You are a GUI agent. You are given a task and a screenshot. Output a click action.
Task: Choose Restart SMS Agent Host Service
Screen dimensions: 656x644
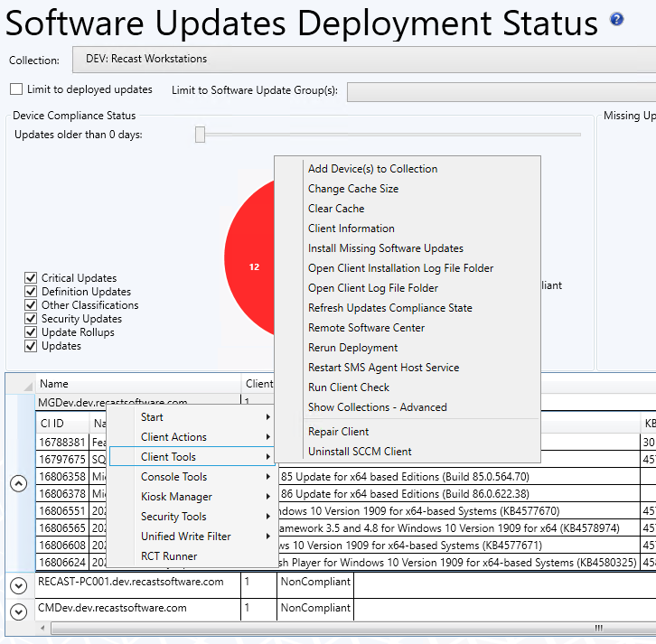tap(408, 368)
